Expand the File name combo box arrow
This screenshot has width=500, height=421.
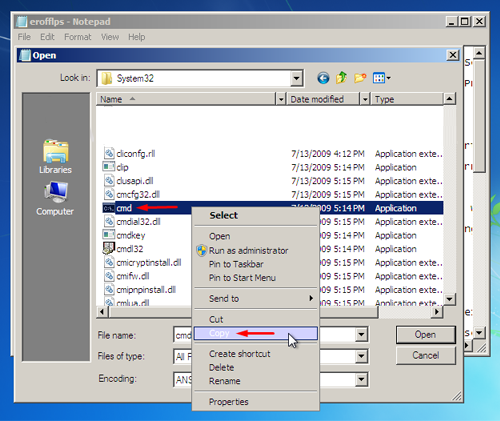(361, 334)
